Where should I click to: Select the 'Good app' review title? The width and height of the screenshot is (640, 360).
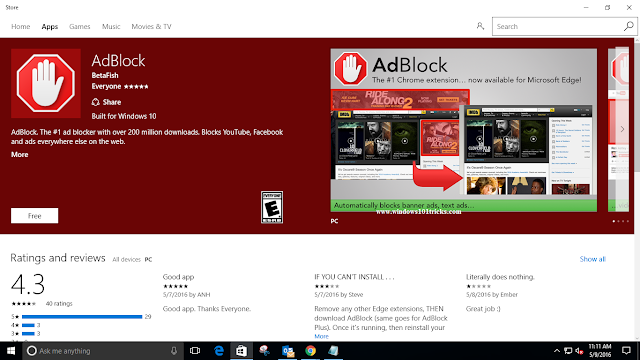(x=178, y=277)
